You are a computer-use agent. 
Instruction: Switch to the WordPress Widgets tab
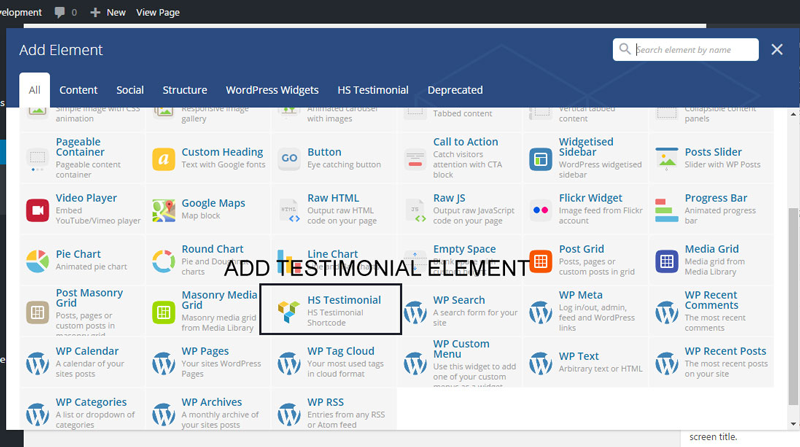(272, 90)
